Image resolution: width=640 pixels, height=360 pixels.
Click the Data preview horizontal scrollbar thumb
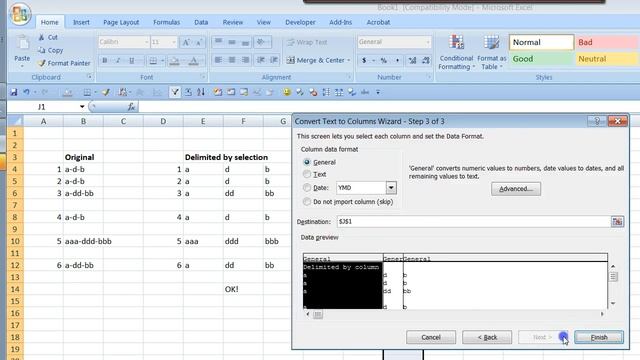318,314
